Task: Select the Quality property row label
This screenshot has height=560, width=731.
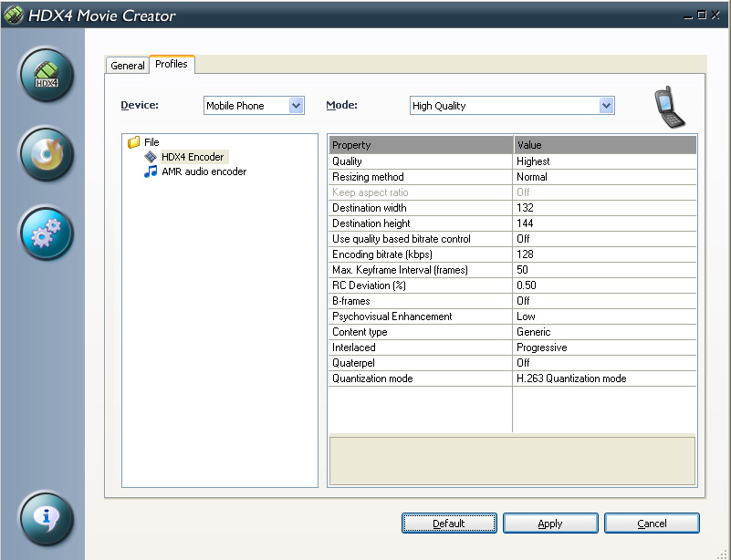Action: pyautogui.click(x=347, y=161)
